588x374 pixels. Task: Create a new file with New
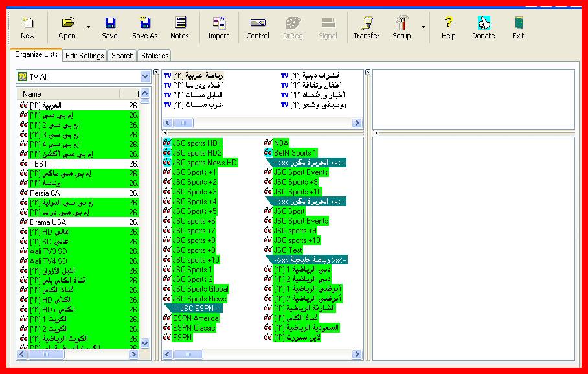click(x=27, y=28)
